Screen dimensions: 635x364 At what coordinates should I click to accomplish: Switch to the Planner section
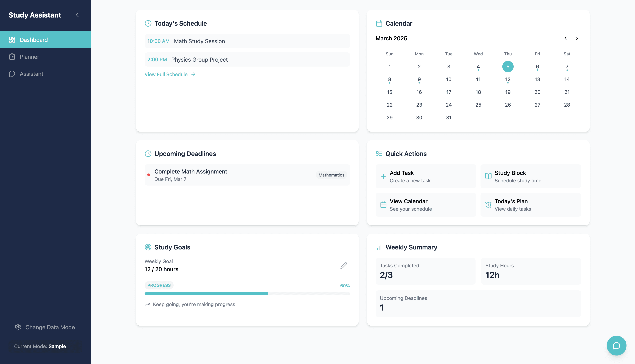[29, 57]
